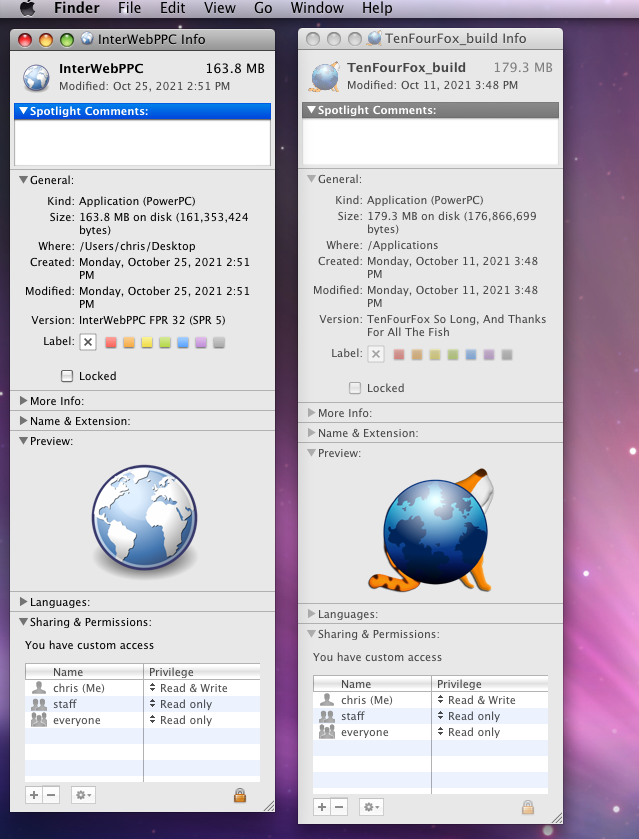Collapse General section in TenFourFox_build Info
Screen dimensions: 639x839
click(x=311, y=179)
